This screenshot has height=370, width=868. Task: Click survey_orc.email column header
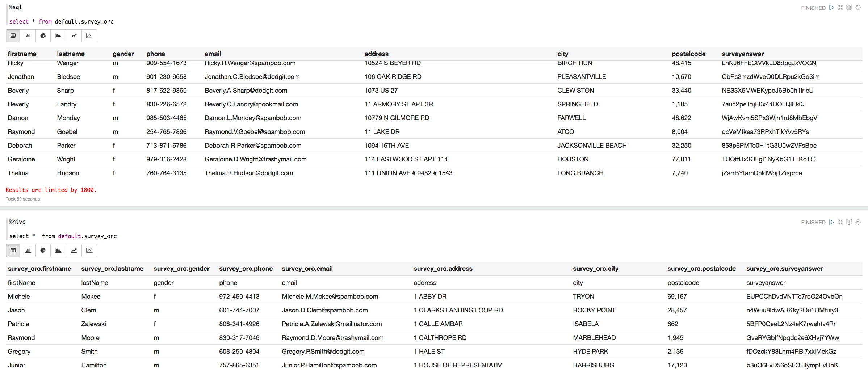307,269
